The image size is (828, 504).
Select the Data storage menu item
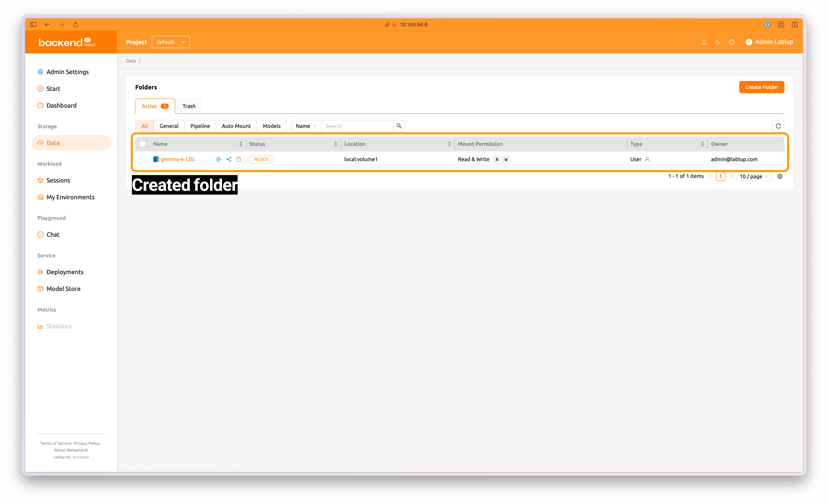pos(71,143)
